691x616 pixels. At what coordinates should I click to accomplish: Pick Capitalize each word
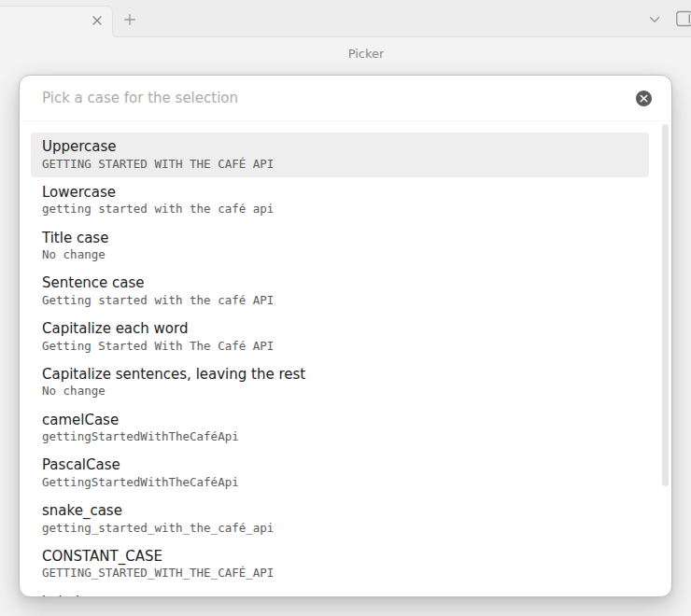tap(340, 337)
